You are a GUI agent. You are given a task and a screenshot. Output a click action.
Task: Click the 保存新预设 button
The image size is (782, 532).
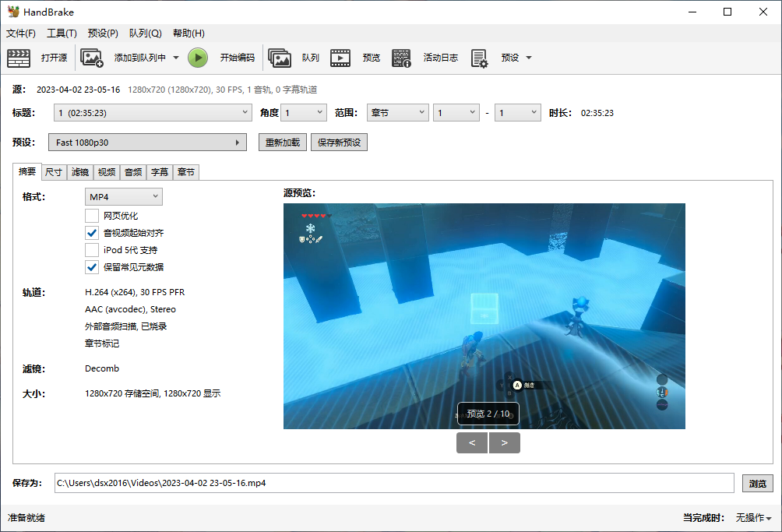pos(339,143)
